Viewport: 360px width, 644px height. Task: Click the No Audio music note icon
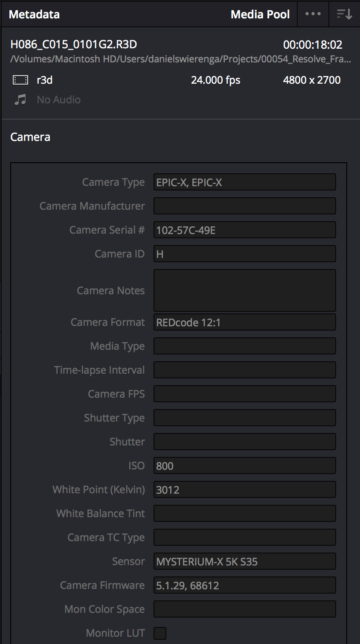[x=20, y=100]
